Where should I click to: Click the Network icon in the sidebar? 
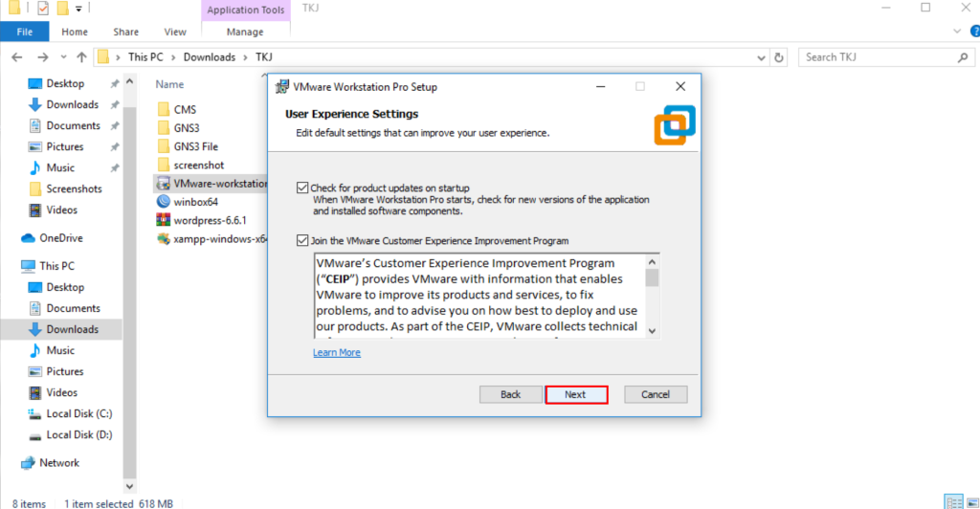[28, 463]
